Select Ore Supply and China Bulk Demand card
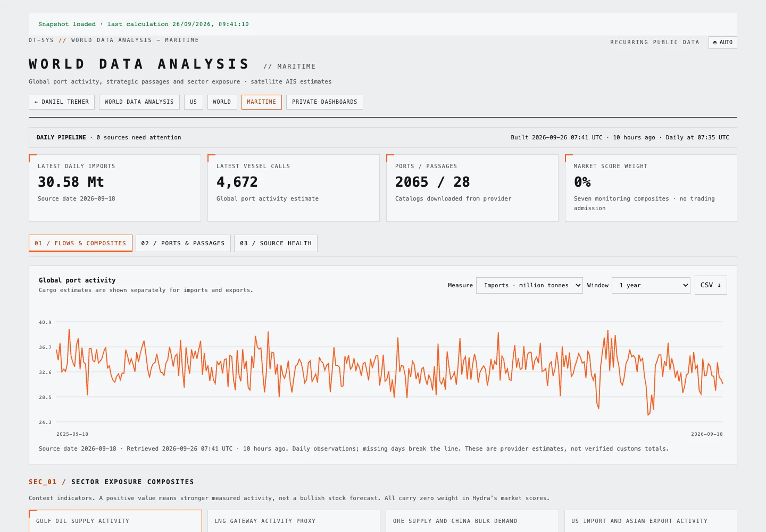Viewport: 766px width, 532px height. (472, 521)
